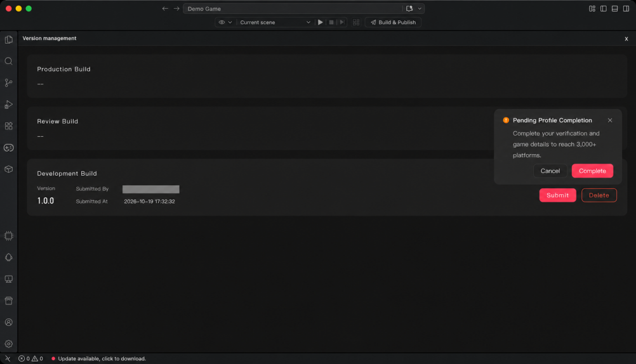Viewport: 636px width, 364px height.
Task: Open the store box icon in sidebar
Action: click(x=8, y=301)
